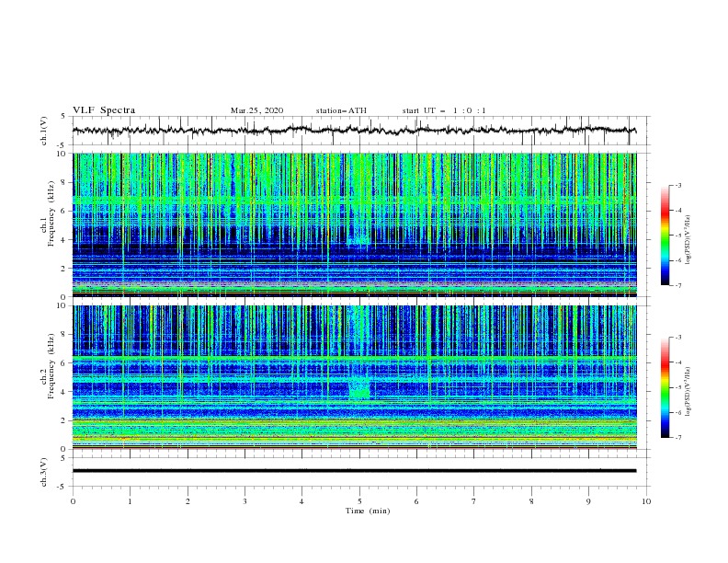The height and width of the screenshot is (563, 728).
Task: Click the "-3" tick on upper colorbar
Action: [x=677, y=185]
